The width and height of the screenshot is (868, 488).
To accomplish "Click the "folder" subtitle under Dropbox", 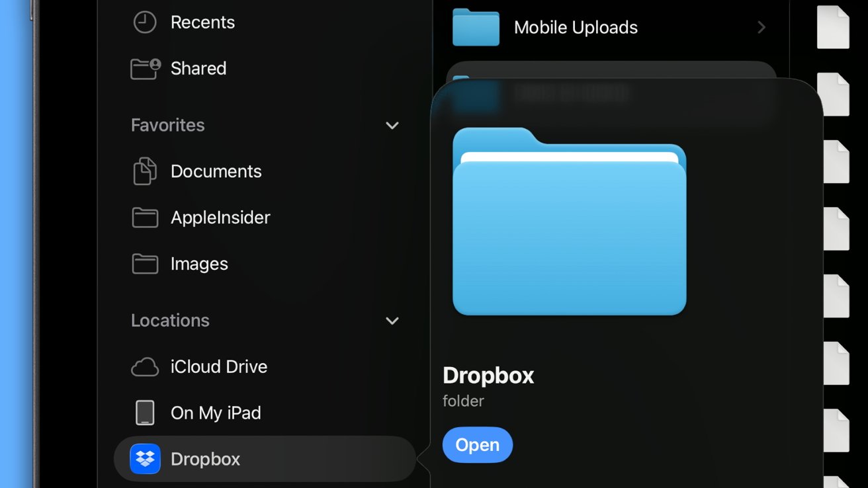I will (463, 401).
